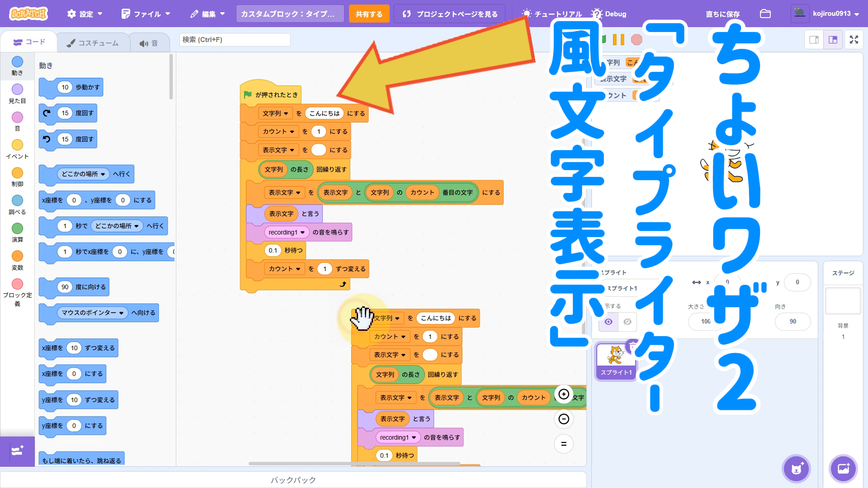The height and width of the screenshot is (488, 868).
Task: Enter fullscreen stage mode
Action: (854, 40)
